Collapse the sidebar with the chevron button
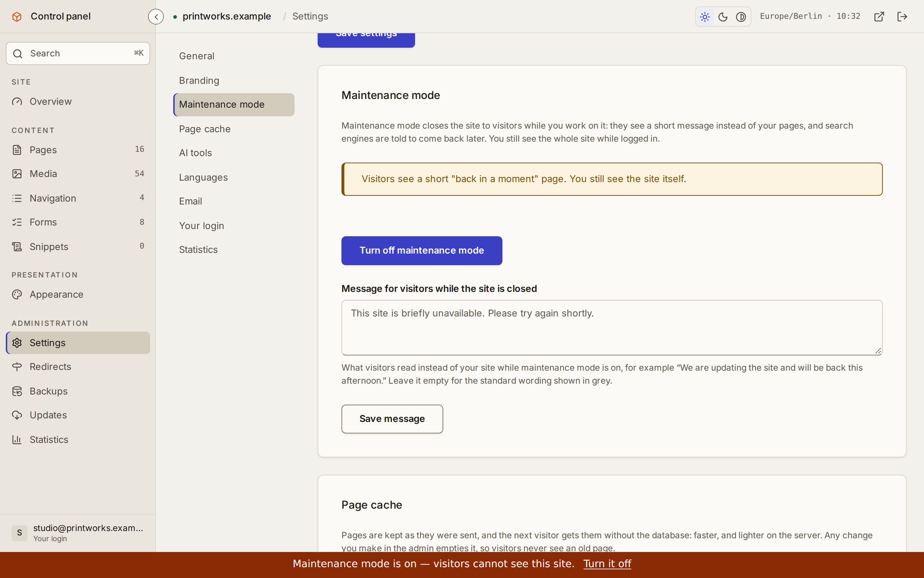 [x=156, y=17]
